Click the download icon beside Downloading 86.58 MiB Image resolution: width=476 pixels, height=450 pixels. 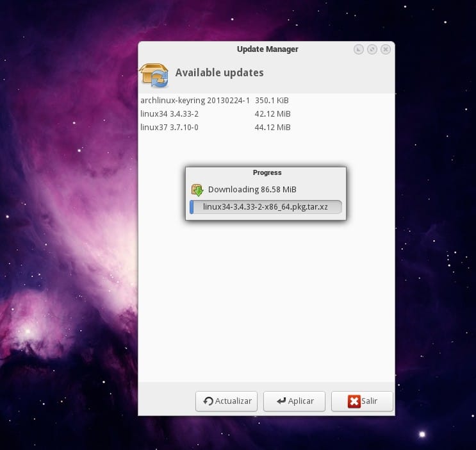(197, 190)
